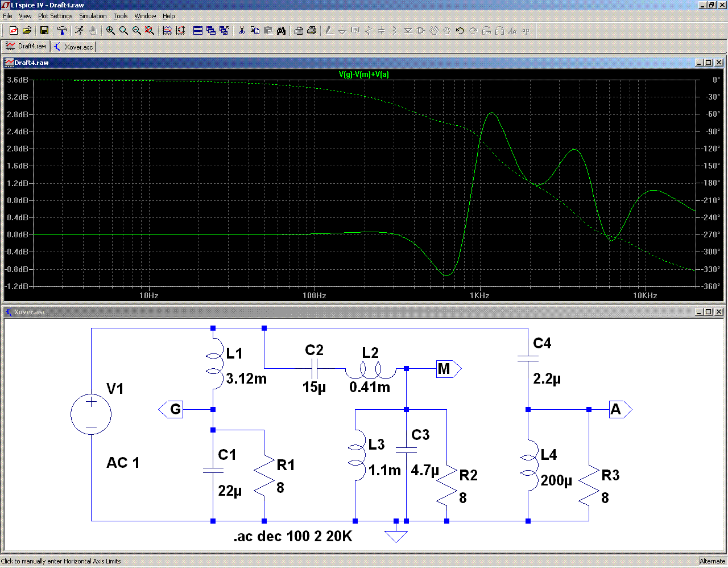
Task: Open the Window menu
Action: point(145,16)
